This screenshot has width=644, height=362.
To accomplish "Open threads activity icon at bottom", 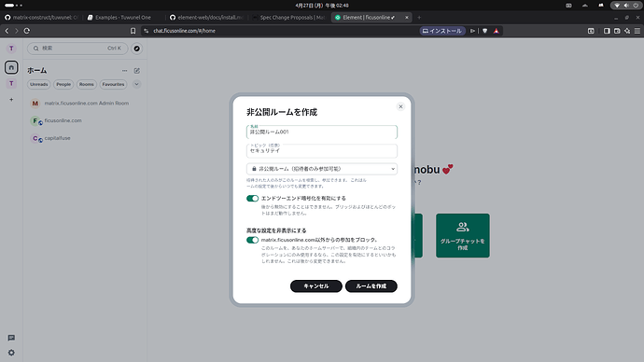I will 11,338.
